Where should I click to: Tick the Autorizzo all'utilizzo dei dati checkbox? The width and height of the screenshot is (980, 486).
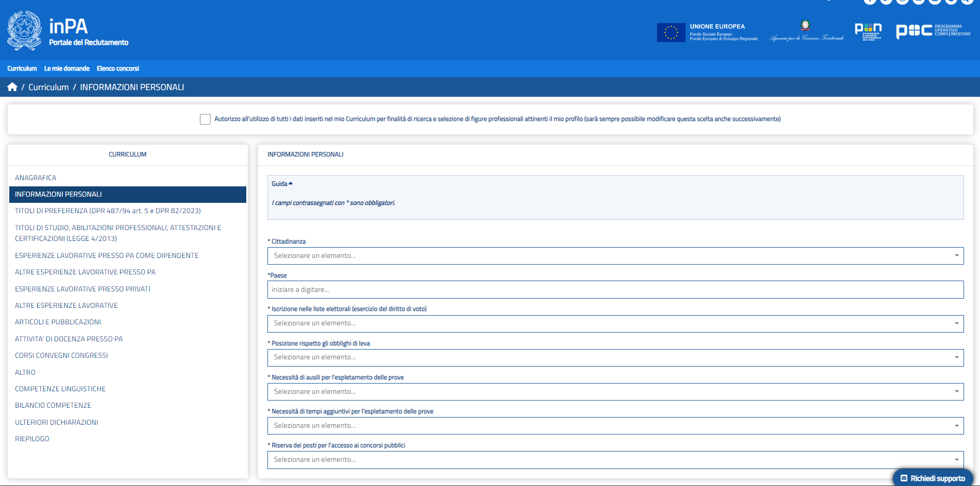(205, 119)
